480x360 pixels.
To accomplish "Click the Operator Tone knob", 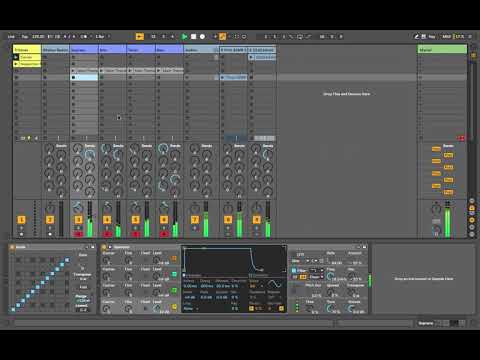I will click(330, 309).
